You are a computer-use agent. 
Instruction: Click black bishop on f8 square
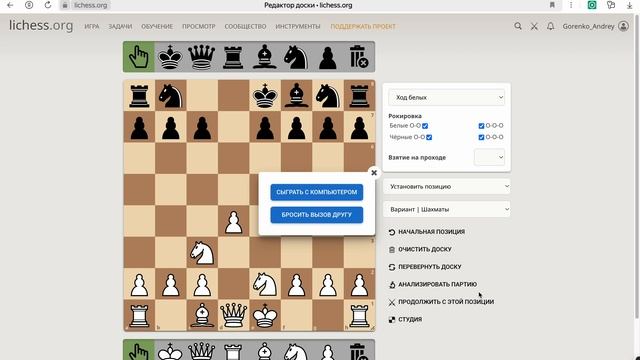[x=296, y=96]
